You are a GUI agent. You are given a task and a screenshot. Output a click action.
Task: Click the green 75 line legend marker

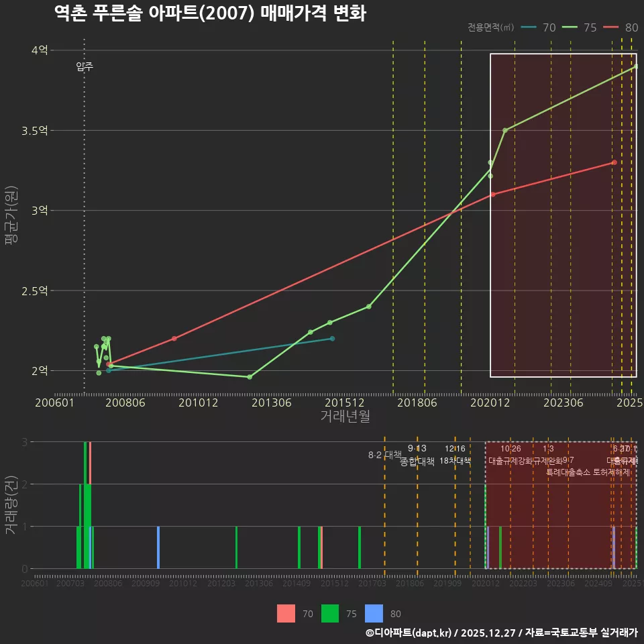coord(570,28)
